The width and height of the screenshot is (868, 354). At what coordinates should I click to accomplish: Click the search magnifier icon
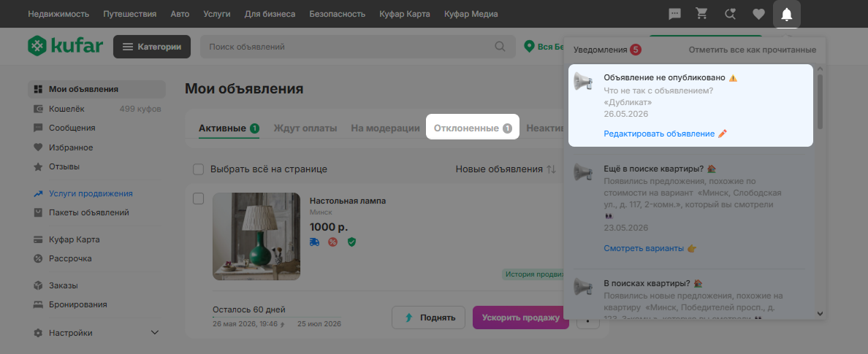click(x=500, y=47)
